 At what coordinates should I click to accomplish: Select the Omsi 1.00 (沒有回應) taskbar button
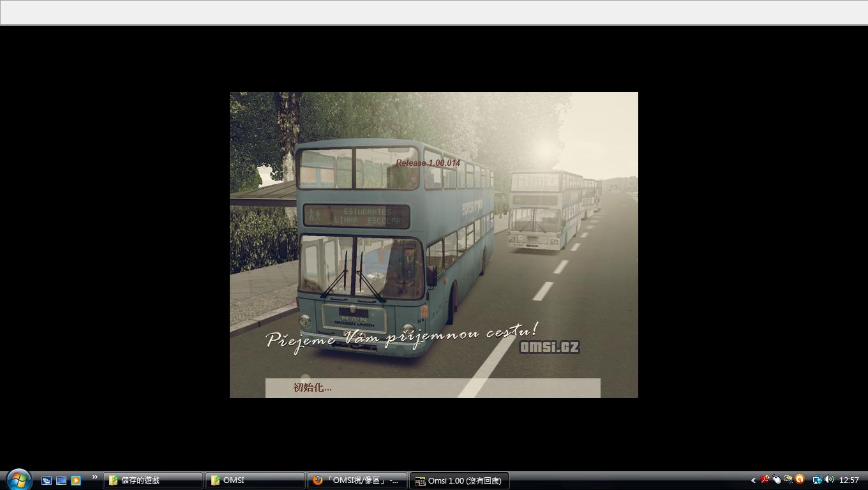459,480
